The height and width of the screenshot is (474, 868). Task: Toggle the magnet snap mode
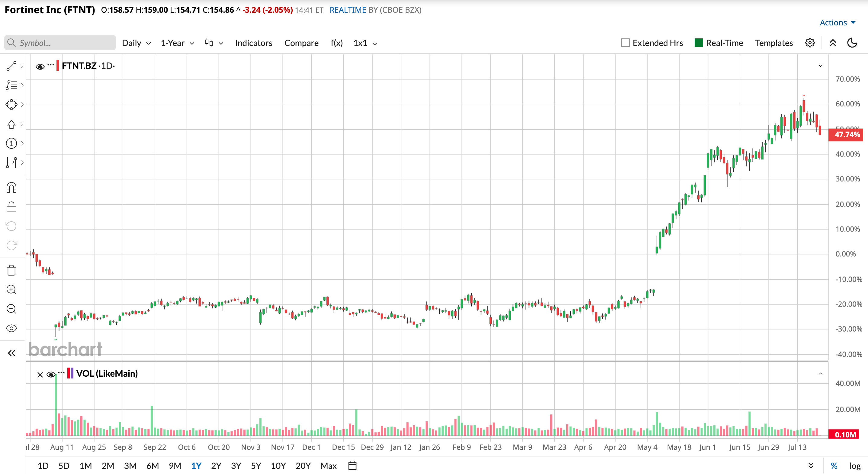(x=11, y=188)
